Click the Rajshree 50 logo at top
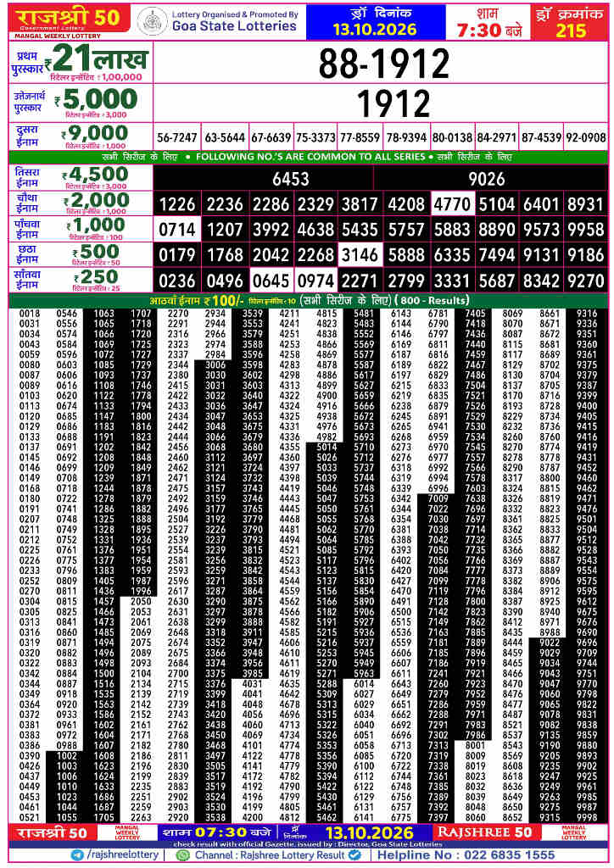Image resolution: width=614 pixels, height=868 pixels. coord(70,19)
